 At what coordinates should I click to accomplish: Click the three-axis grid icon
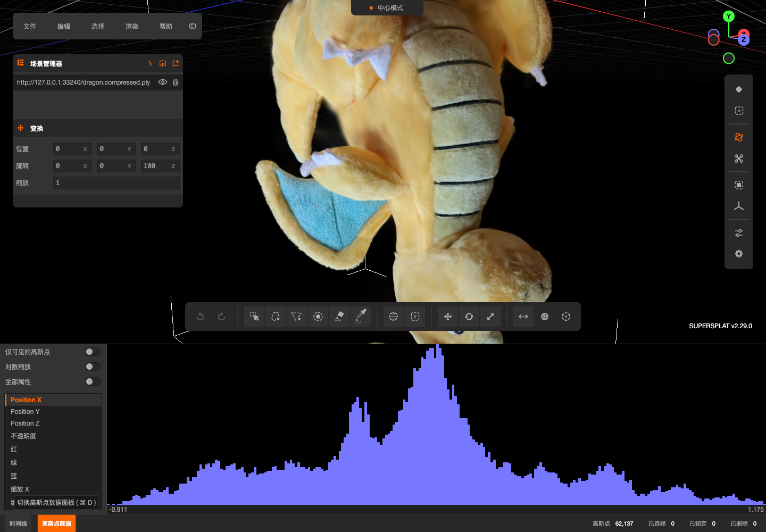[x=739, y=206]
